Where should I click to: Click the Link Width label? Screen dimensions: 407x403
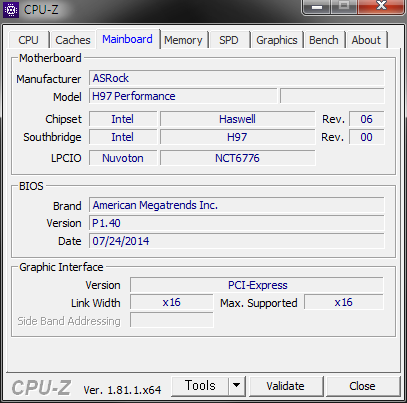coord(96,303)
